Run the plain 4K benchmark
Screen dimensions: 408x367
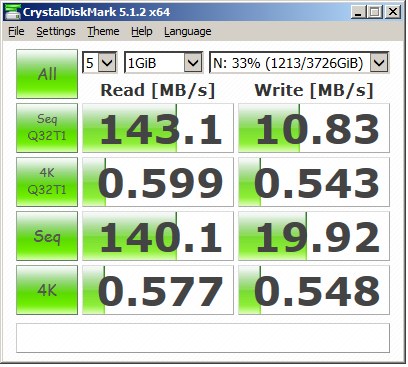pos(47,290)
